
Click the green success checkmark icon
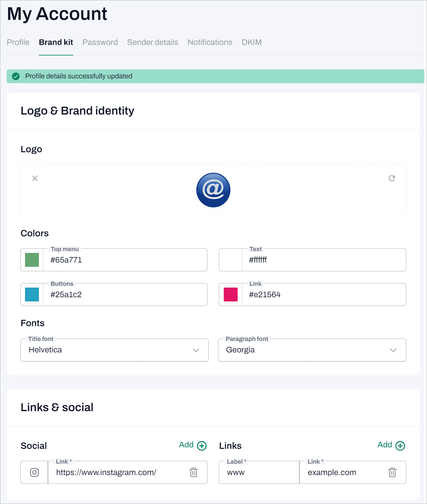click(x=16, y=76)
